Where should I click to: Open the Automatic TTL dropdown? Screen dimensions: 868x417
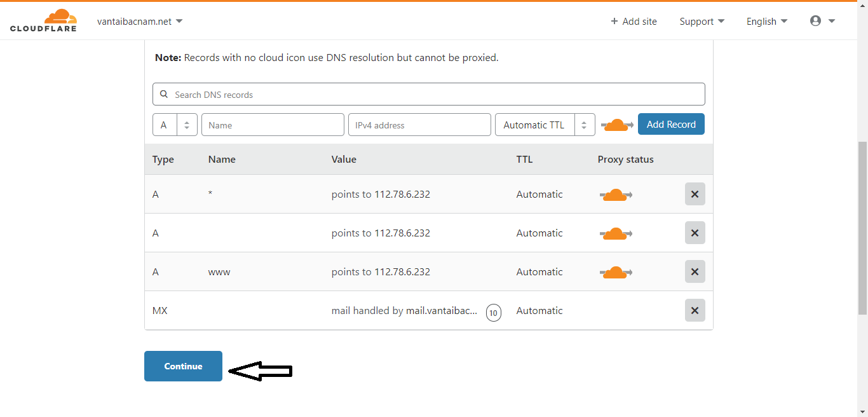(545, 125)
